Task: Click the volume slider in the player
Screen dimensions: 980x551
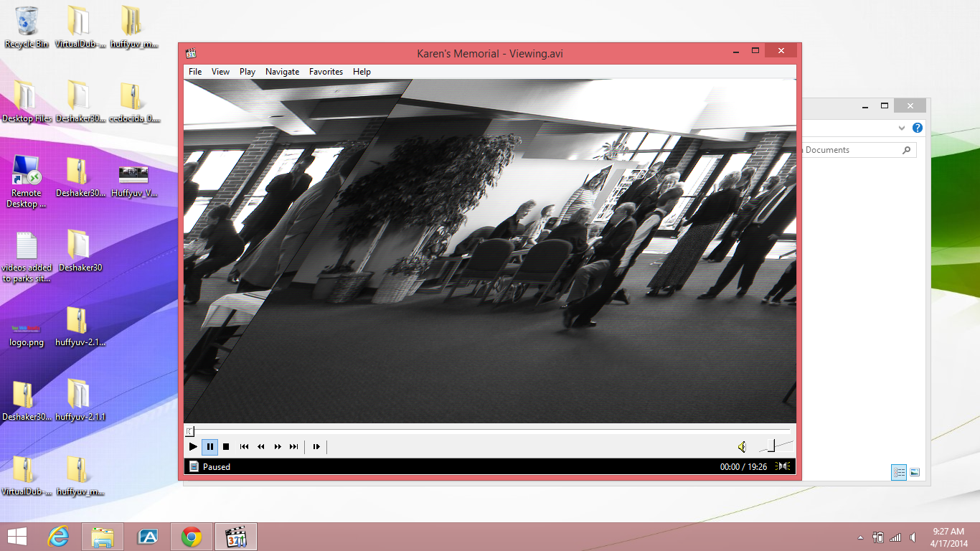Action: coord(776,446)
